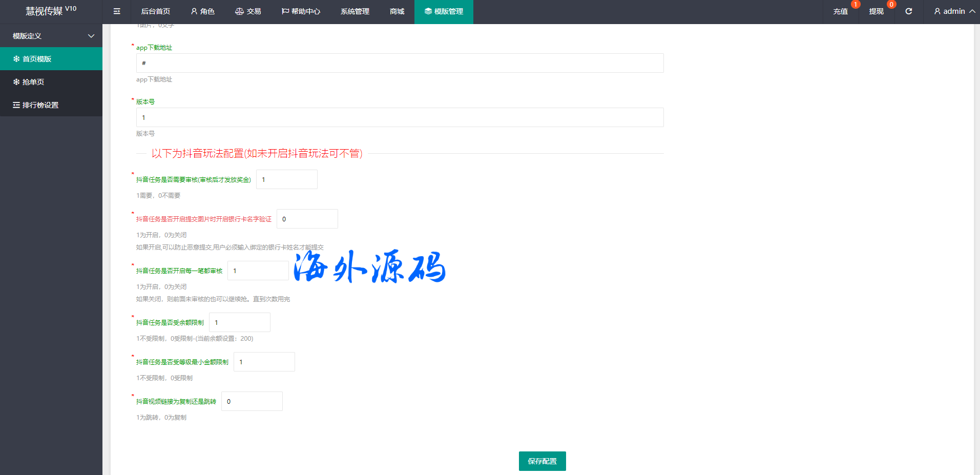This screenshot has width=980, height=475.
Task: Click the 抖音任务是否受余额限制 value field
Action: (x=239, y=322)
